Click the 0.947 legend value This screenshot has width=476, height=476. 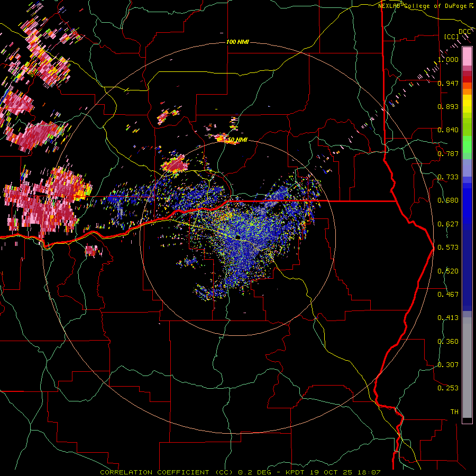(x=448, y=83)
